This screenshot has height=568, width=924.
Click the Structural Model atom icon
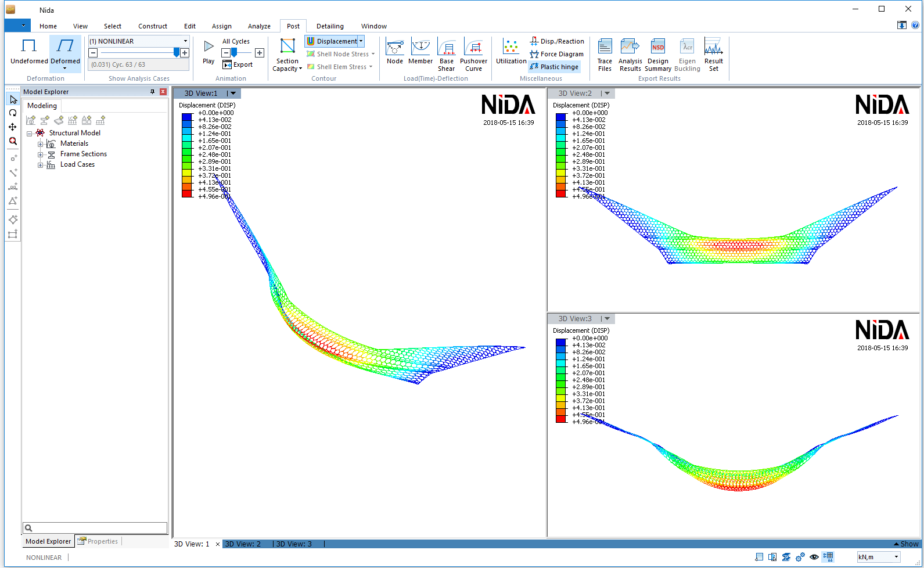click(x=40, y=133)
